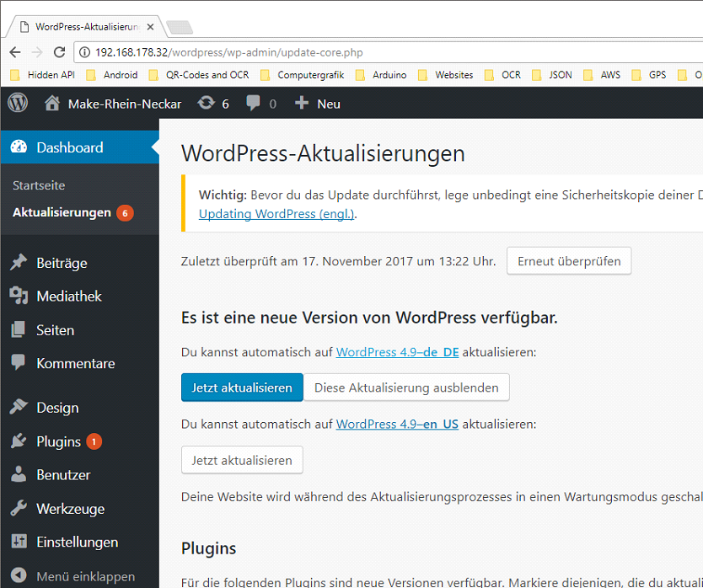Go back using browser back arrow
The image size is (703, 588).
(x=15, y=52)
